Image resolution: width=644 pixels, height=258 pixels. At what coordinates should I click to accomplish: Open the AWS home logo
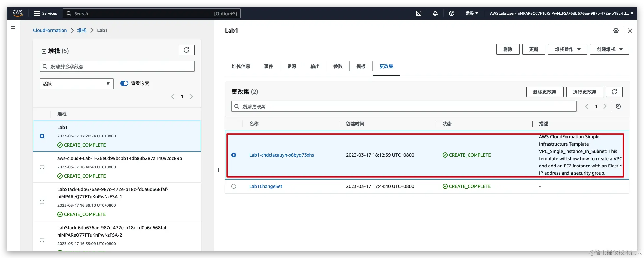coord(17,13)
